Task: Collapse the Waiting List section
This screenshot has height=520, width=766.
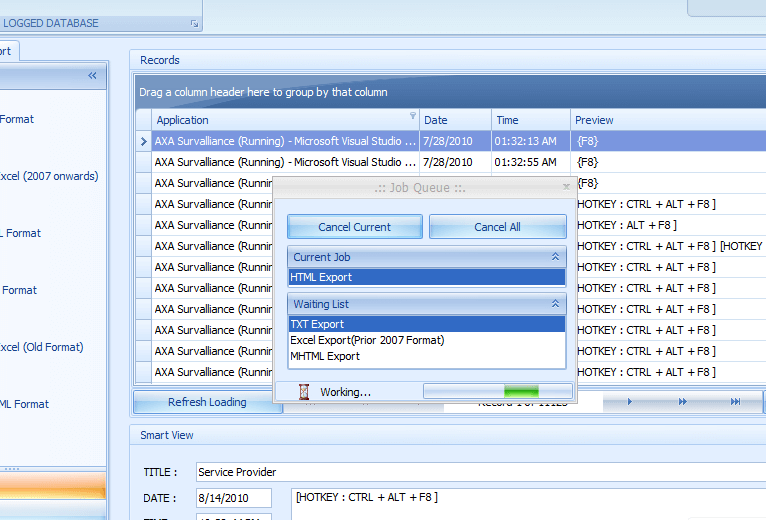Action: tap(556, 303)
